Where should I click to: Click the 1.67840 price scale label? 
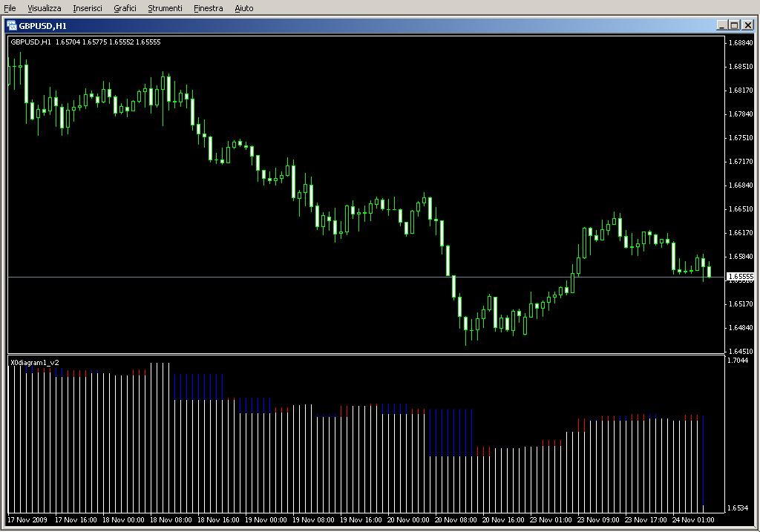[x=741, y=114]
